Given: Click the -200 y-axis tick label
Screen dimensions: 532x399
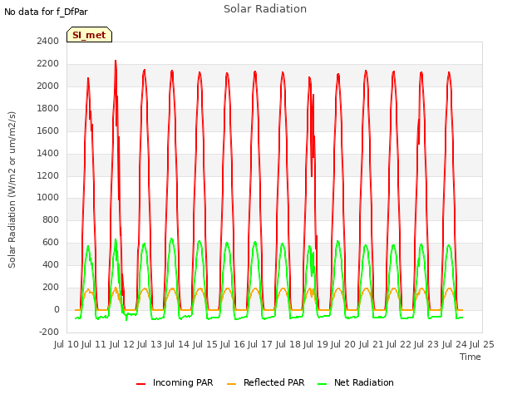Looking at the screenshot, I should click(49, 332).
